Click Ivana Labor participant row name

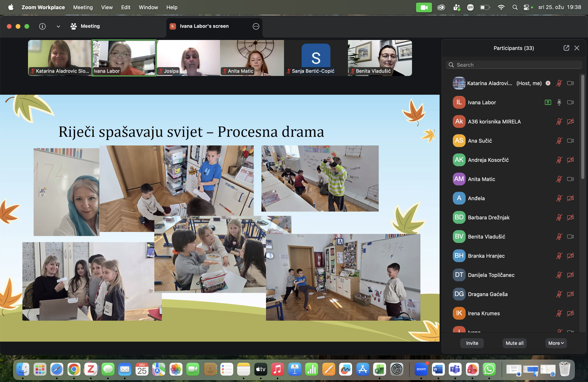(482, 102)
